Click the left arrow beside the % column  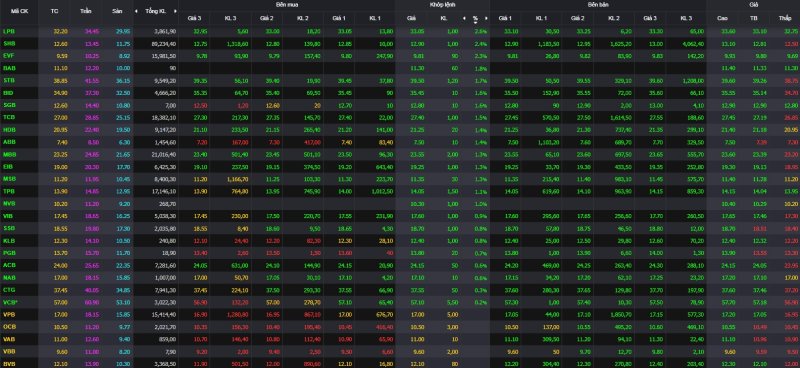coord(464,18)
